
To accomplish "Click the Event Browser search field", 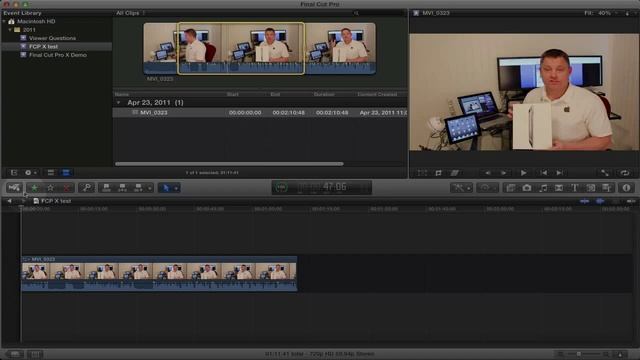I will click(x=378, y=13).
